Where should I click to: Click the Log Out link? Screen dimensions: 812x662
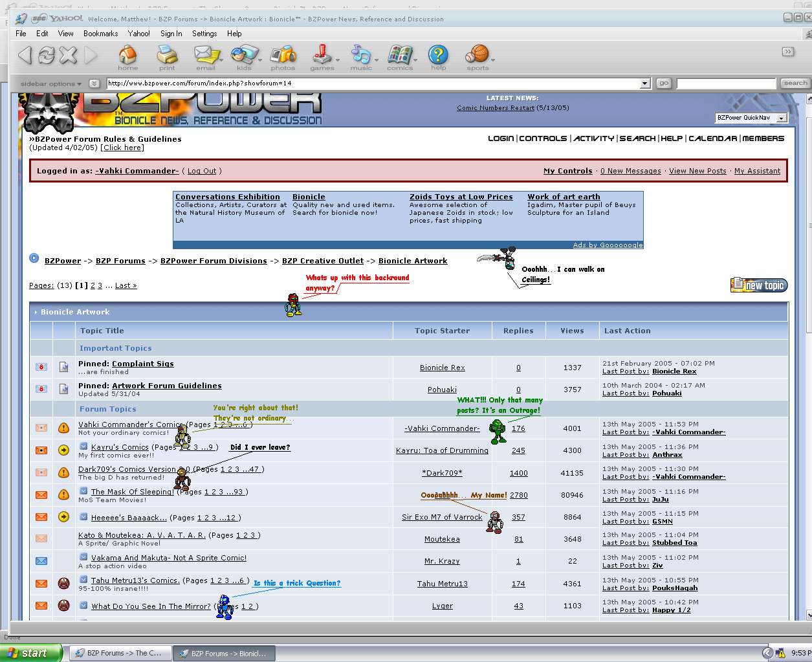(202, 171)
